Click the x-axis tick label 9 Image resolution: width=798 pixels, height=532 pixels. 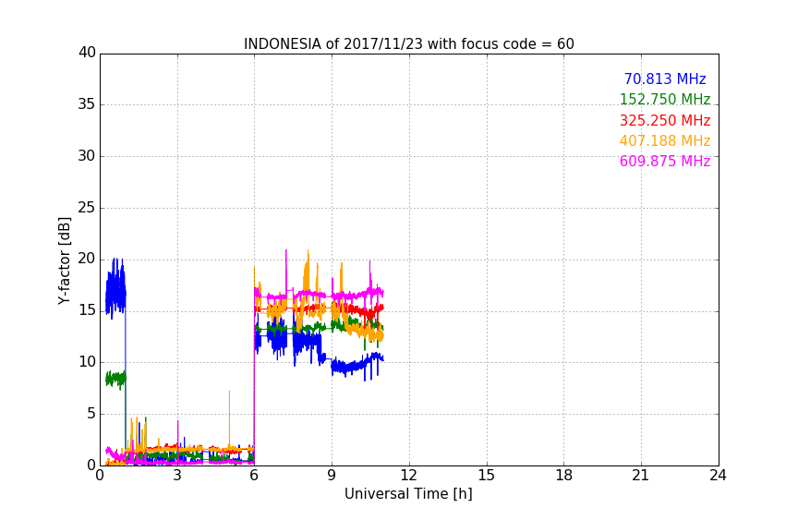pos(332,476)
